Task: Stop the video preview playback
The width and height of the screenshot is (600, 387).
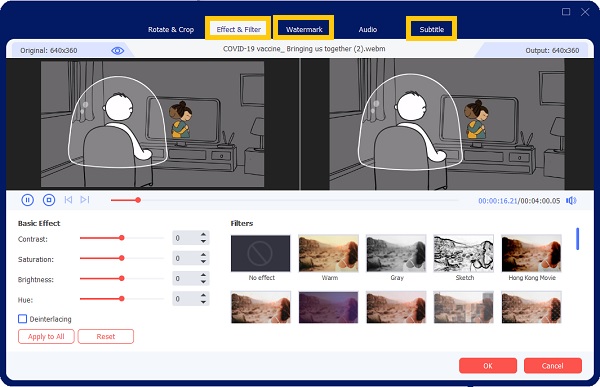Action: pos(49,200)
